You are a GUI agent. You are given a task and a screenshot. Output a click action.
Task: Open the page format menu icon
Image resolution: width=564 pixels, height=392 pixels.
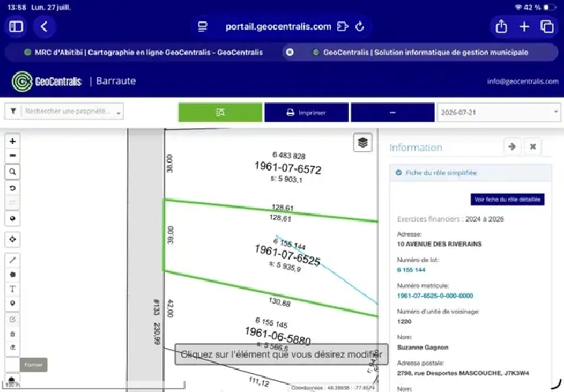tap(203, 27)
